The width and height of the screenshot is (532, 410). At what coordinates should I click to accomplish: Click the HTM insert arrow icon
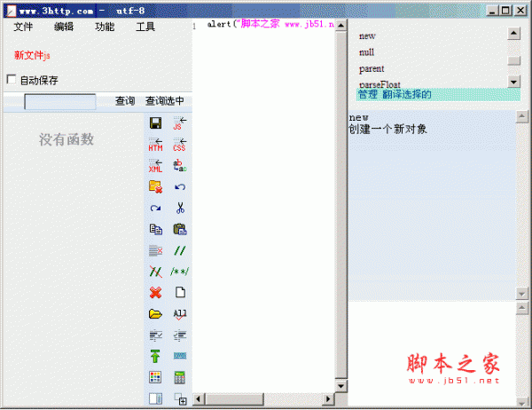pyautogui.click(x=155, y=145)
